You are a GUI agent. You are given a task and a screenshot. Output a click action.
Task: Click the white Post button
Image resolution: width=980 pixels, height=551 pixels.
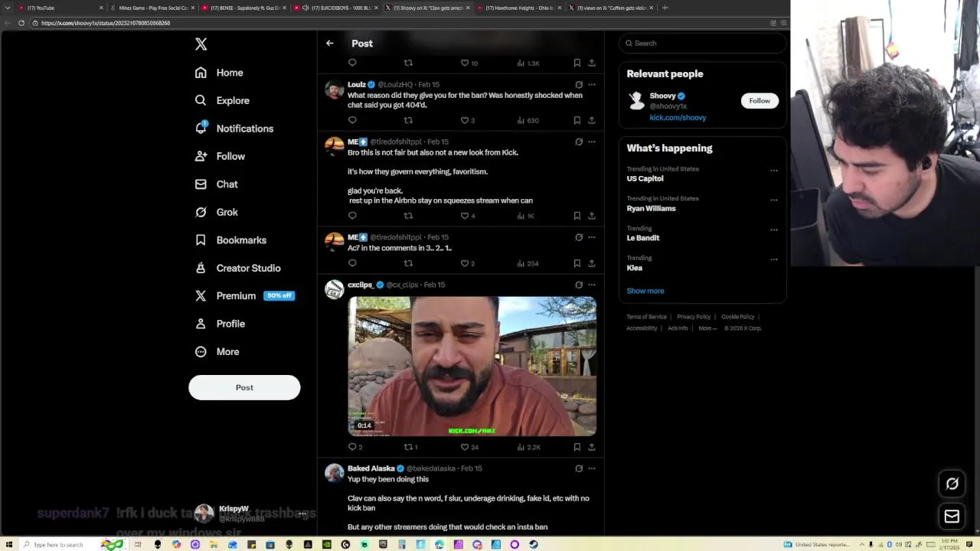click(x=244, y=387)
